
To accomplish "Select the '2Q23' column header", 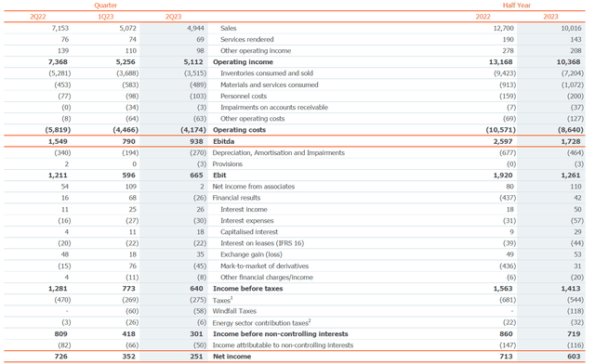I will point(174,17).
